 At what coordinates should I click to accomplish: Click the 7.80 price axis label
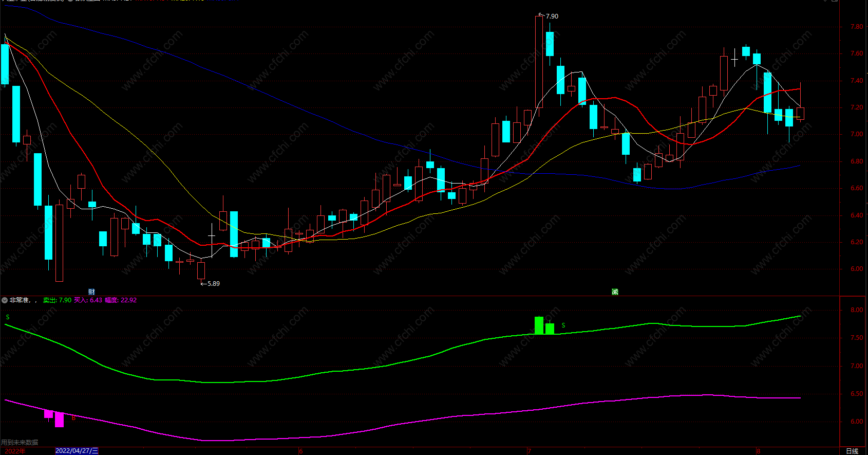[x=857, y=27]
